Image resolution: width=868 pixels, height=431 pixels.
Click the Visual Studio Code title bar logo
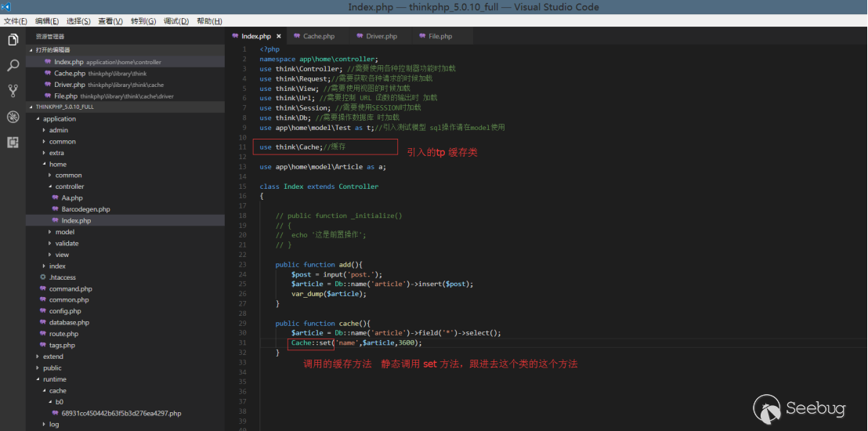6,6
